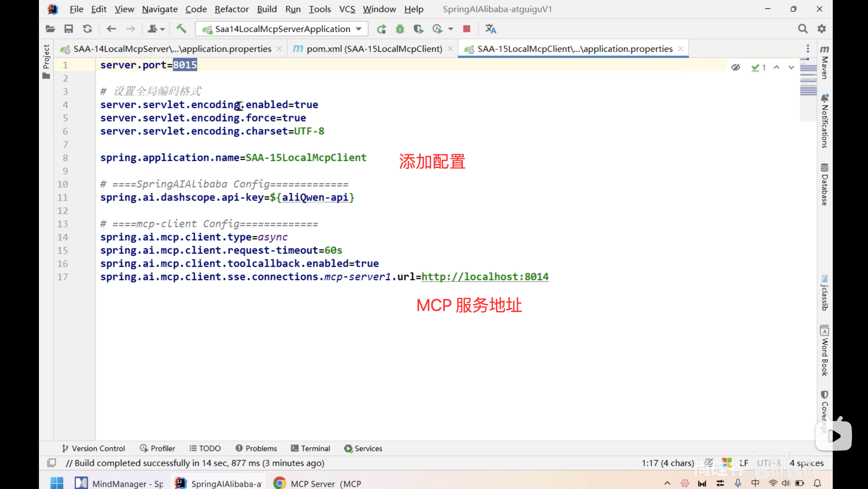Image resolution: width=868 pixels, height=489 pixels.
Task: Expand the profiler options arrow
Action: (450, 29)
